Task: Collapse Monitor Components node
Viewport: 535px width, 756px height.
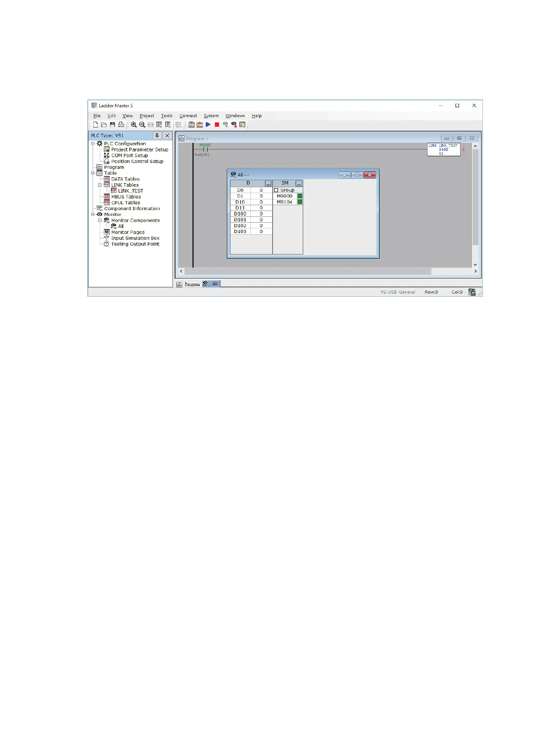Action: point(100,220)
